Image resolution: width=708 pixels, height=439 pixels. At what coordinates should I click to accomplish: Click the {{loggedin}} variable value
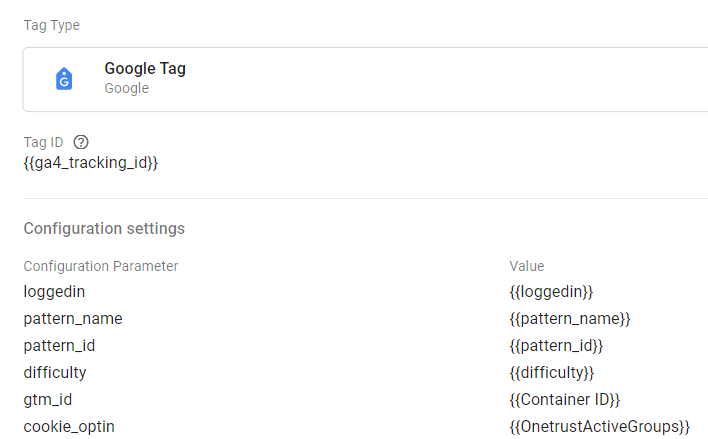(x=551, y=291)
